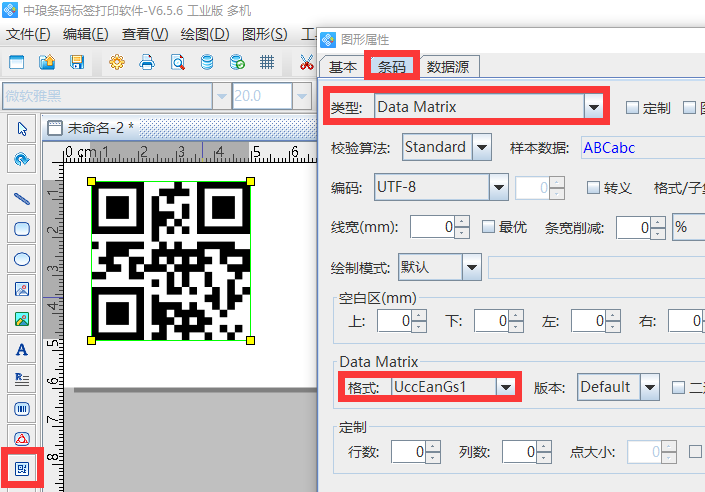
Task: Enable the 定制 checkbox
Action: pos(632,107)
